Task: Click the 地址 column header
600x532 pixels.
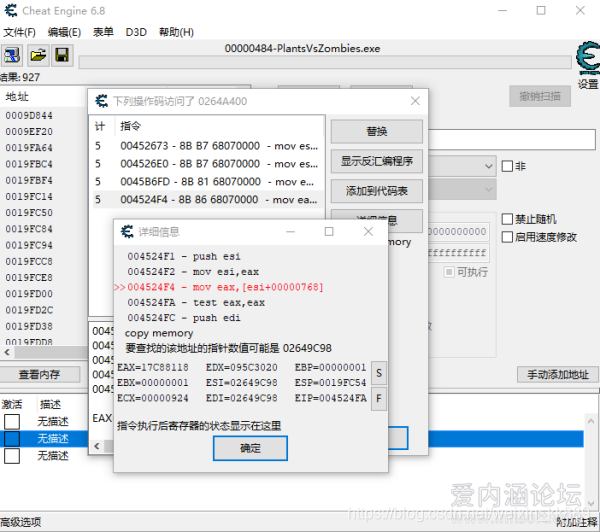Action: click(17, 97)
